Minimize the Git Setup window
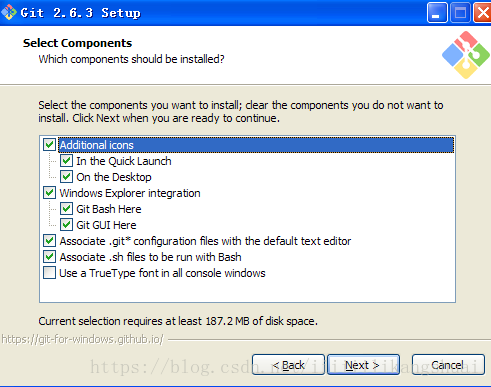The image size is (491, 387). [x=437, y=13]
